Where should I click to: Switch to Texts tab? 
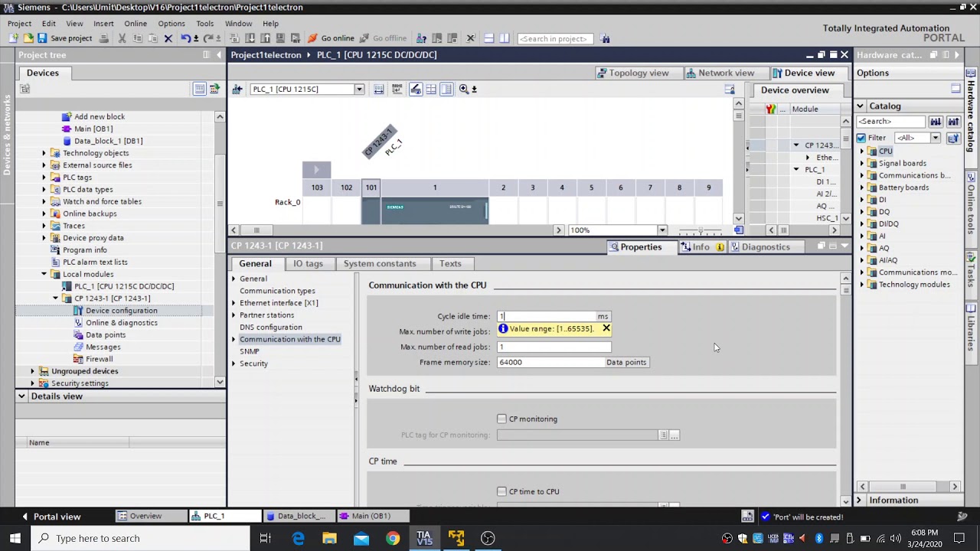point(450,263)
